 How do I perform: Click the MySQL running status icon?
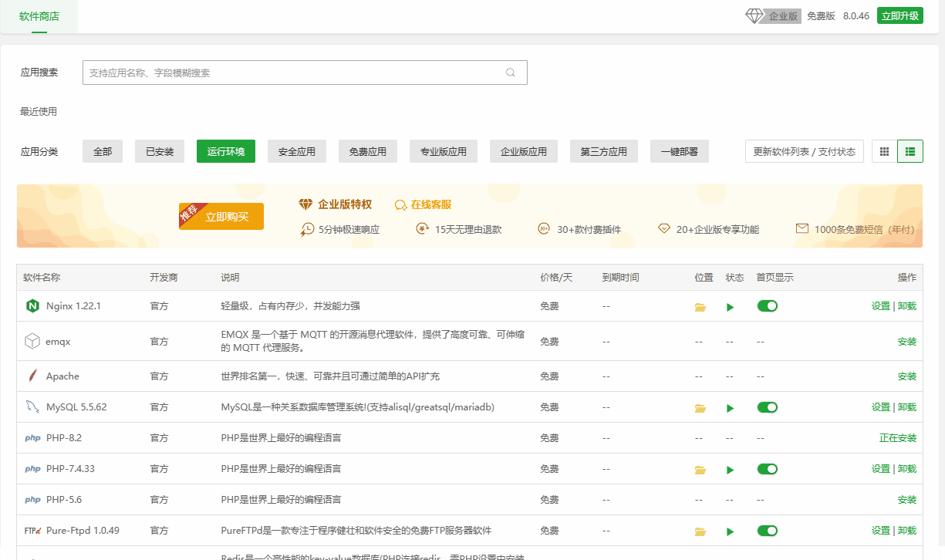click(731, 408)
